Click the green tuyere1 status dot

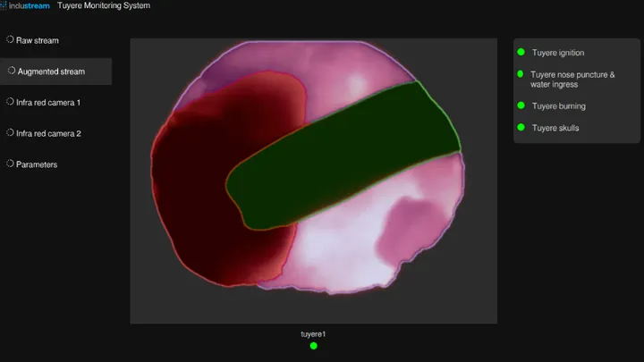click(313, 345)
